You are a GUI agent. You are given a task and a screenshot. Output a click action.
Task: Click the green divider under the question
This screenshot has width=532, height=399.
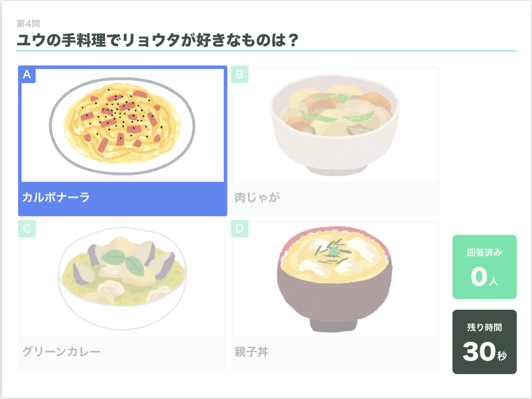pyautogui.click(x=266, y=51)
